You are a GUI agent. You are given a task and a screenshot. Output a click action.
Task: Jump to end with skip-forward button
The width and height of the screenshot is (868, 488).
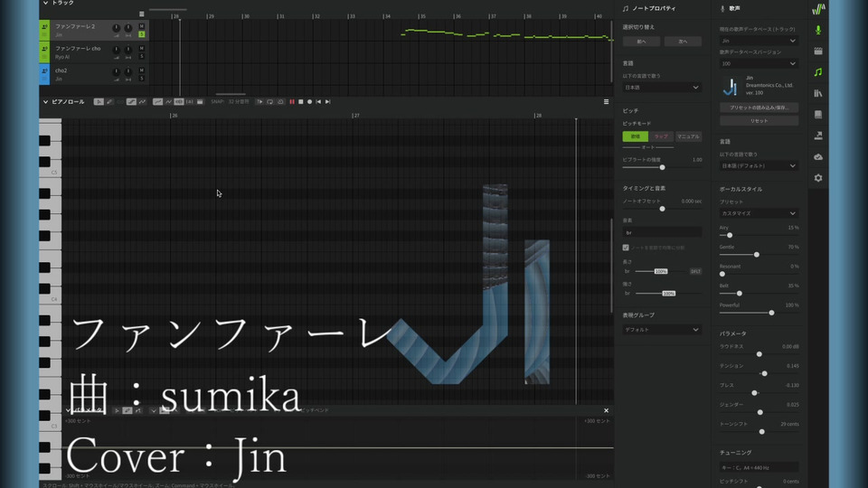pyautogui.click(x=327, y=102)
